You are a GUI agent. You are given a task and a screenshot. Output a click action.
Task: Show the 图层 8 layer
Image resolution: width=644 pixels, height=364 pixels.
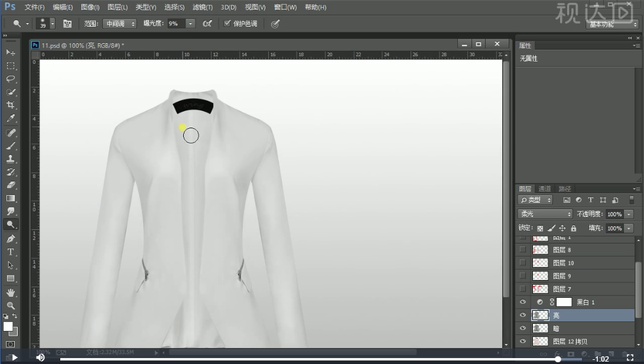(x=522, y=249)
